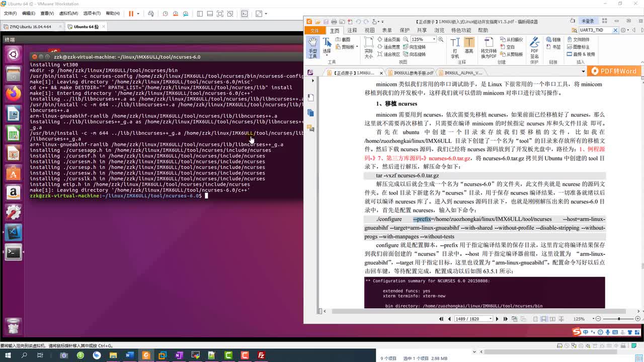
Task: Click zoom-out minus in PDF status bar
Action: pyautogui.click(x=599, y=319)
